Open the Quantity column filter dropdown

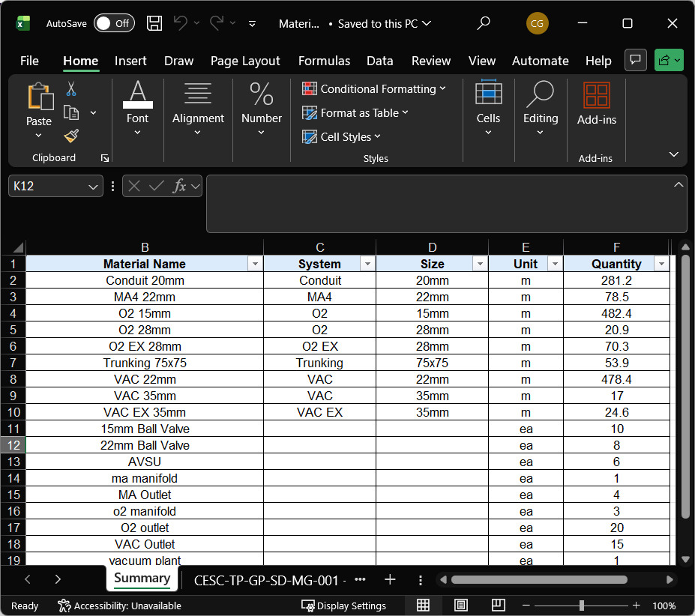click(662, 264)
